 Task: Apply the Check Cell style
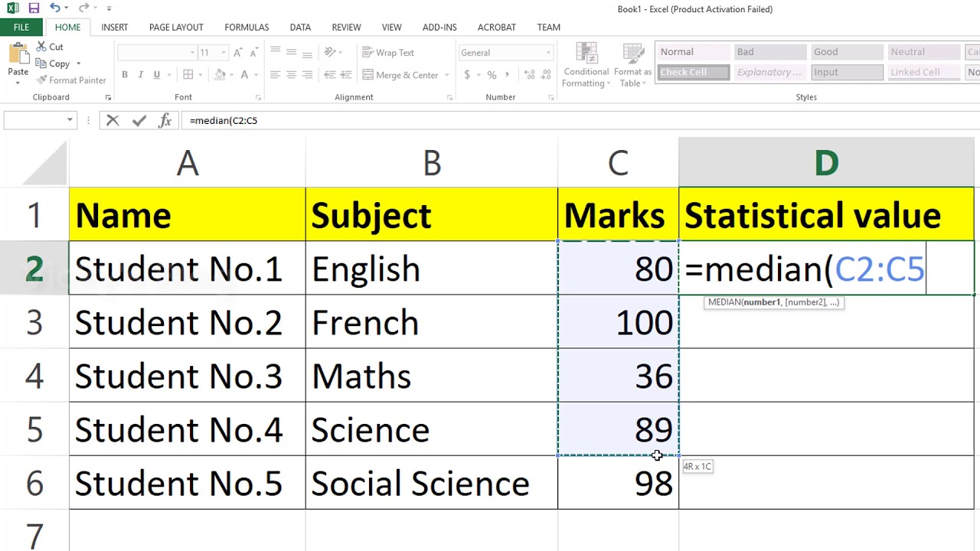694,72
